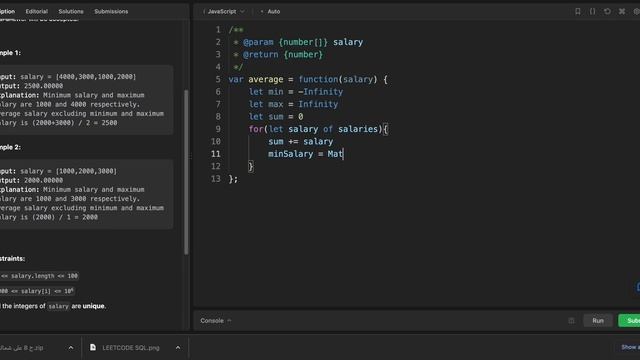Click the '@return {number}' comment line

click(278, 54)
